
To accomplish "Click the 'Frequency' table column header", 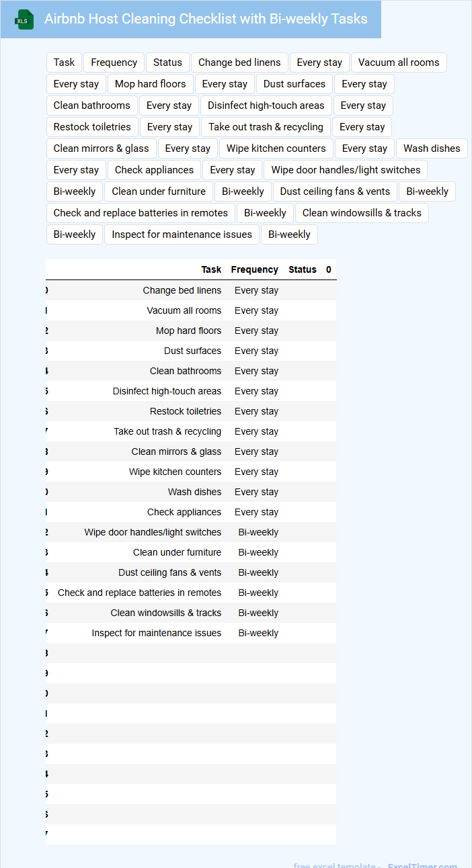I will (254, 269).
